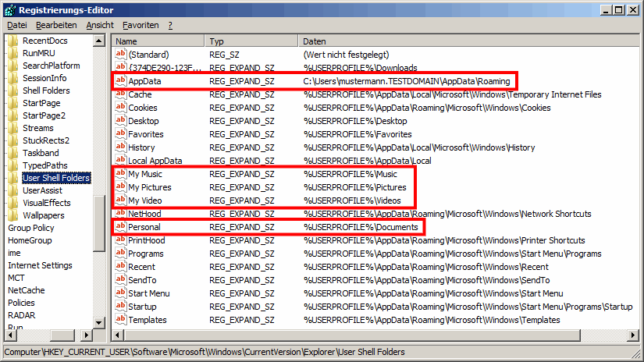Click the string value icon beside AppData
Viewport: 644px width, 362px height.
[120, 81]
